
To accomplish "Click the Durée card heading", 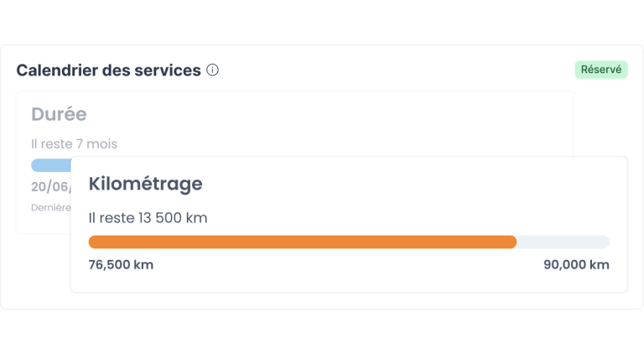I will point(59,114).
